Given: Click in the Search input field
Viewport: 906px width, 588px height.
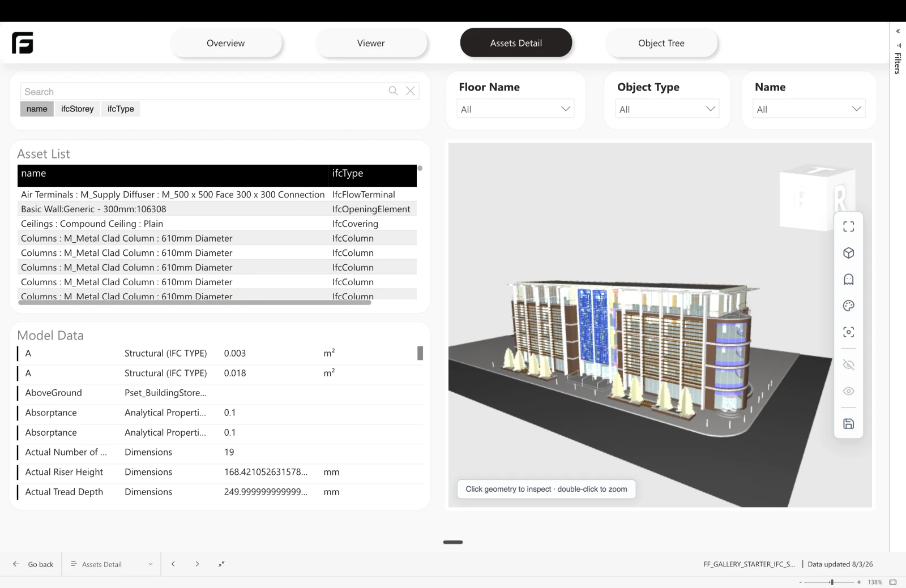Looking at the screenshot, I should coord(204,92).
